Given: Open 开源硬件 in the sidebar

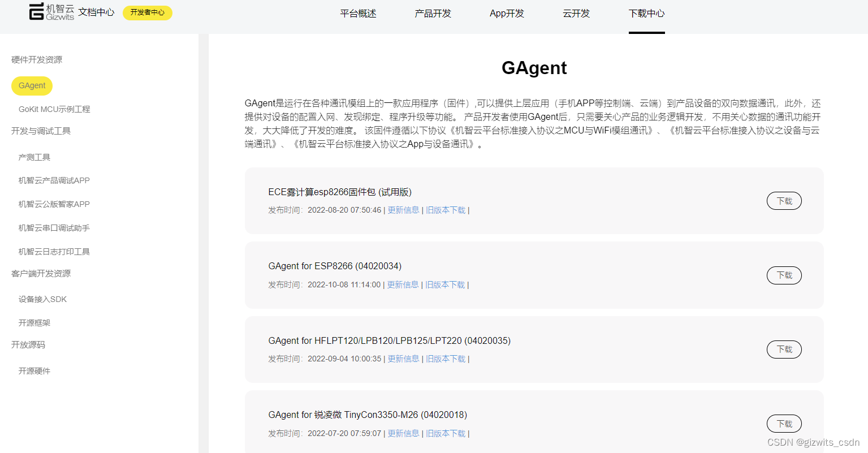Looking at the screenshot, I should pos(34,371).
